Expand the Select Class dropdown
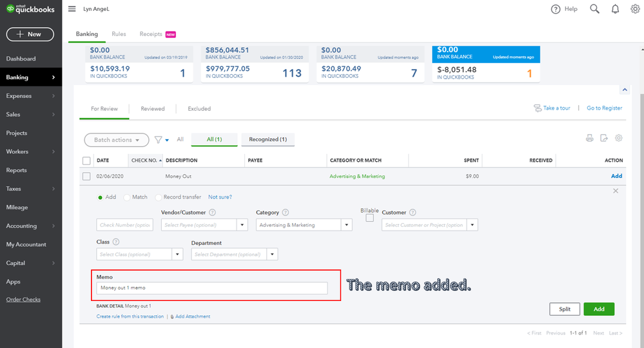Image resolution: width=644 pixels, height=348 pixels. coord(177,255)
